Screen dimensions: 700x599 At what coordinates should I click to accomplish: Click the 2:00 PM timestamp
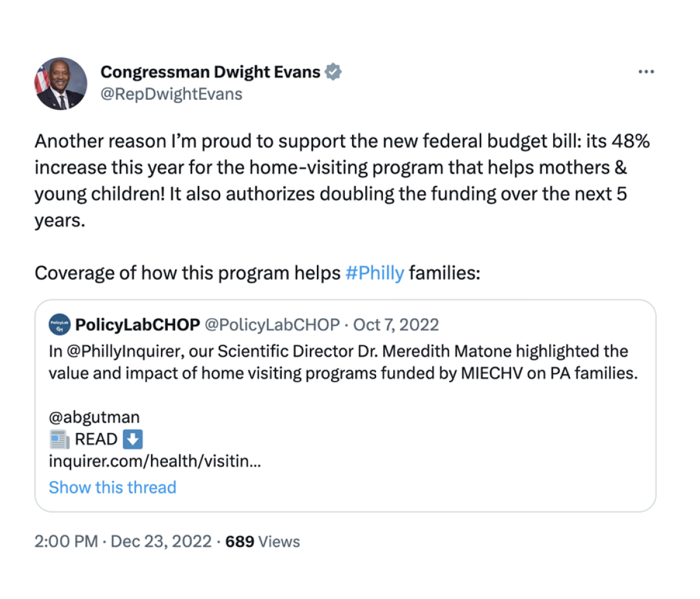(66, 542)
